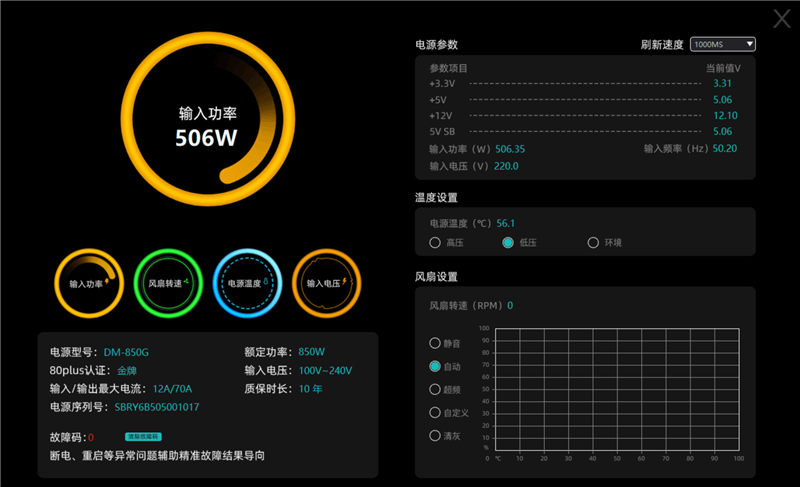The width and height of the screenshot is (800, 487).
Task: Click the 当前值V column header
Action: [x=723, y=68]
